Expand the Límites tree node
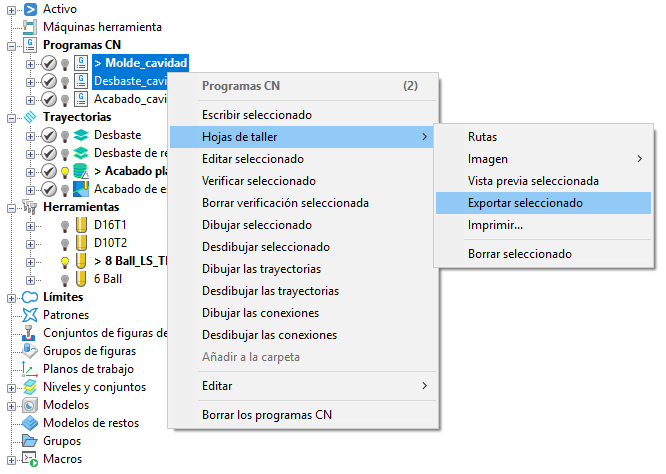Viewport: 666px width, 474px height. pyautogui.click(x=12, y=297)
